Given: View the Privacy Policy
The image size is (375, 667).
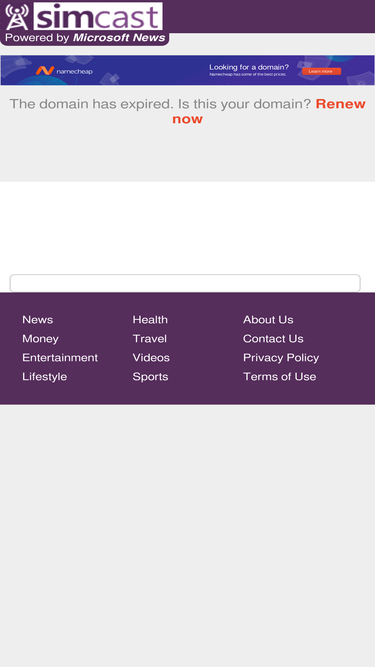Looking at the screenshot, I should tap(281, 358).
